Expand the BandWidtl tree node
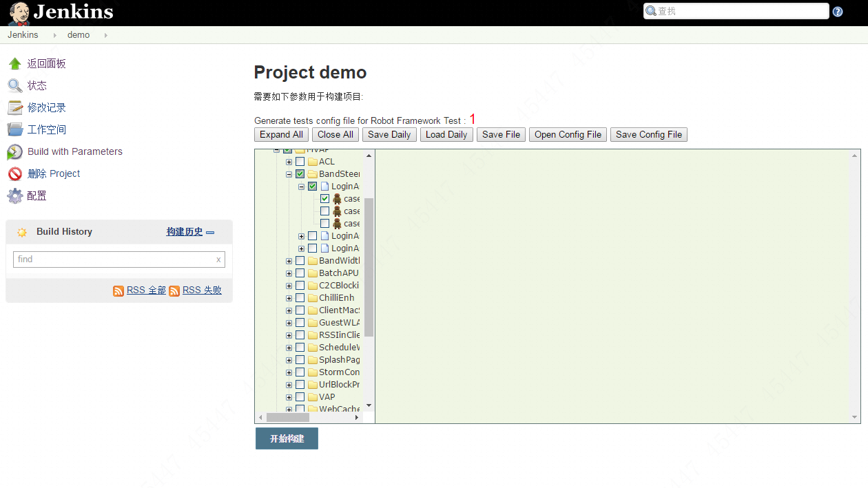The width and height of the screenshot is (868, 488). tap(289, 262)
